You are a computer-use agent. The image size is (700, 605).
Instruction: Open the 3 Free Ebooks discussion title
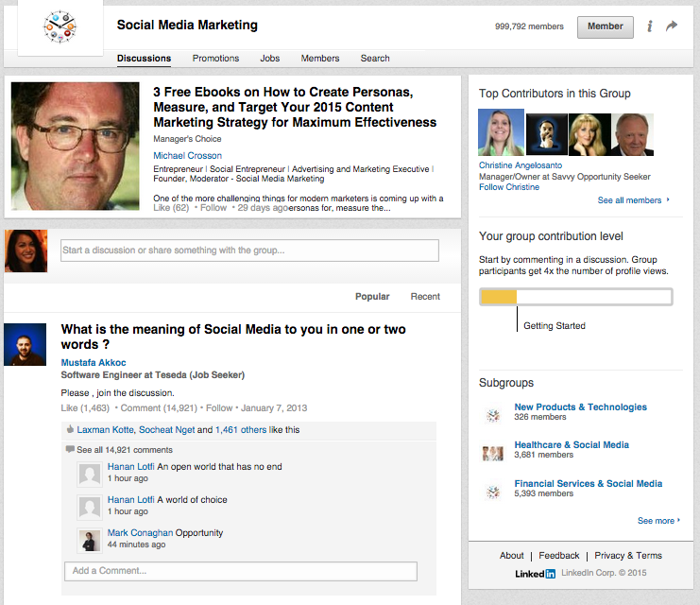(x=295, y=107)
